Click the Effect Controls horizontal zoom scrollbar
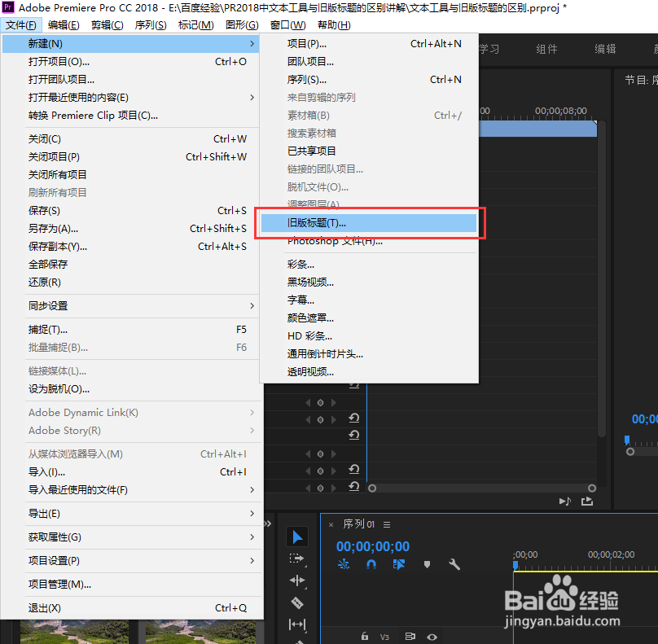658x644 pixels. 482,488
